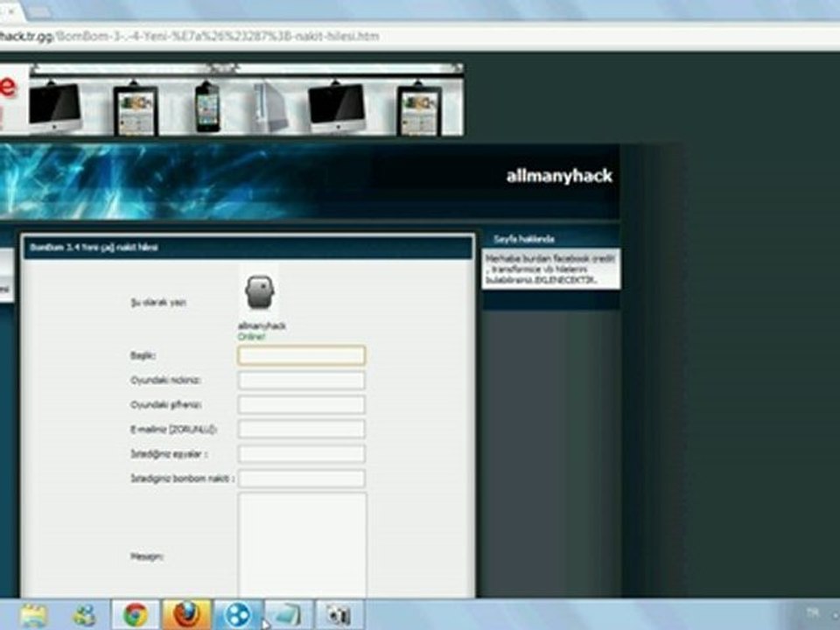Click inside the Mesajınız text area
Screen dimensions: 840x630
[302, 545]
